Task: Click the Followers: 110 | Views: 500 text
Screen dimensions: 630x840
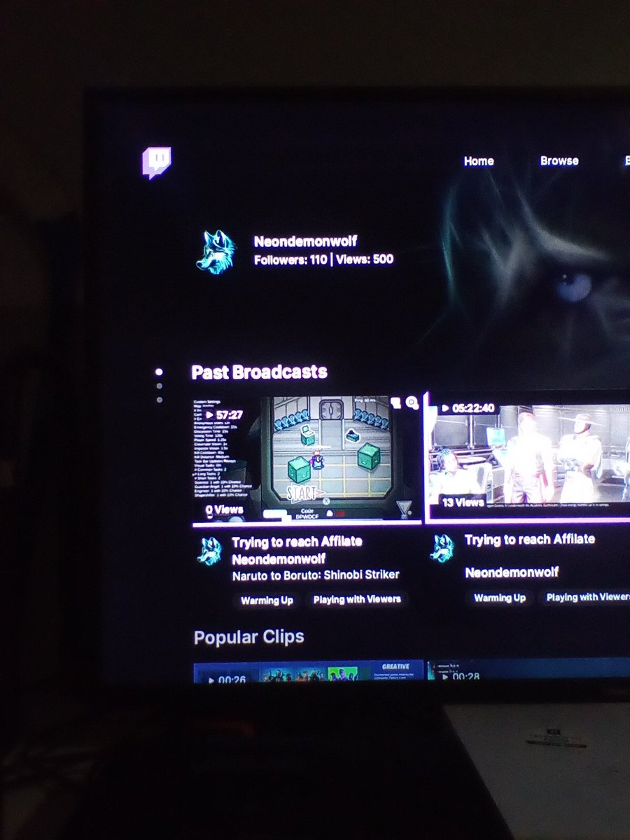Action: click(324, 260)
